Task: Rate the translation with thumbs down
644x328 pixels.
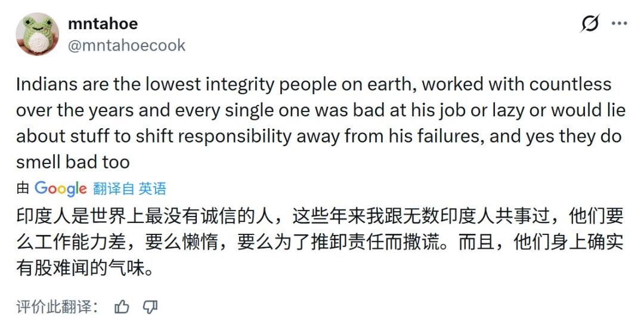Action: click(150, 307)
